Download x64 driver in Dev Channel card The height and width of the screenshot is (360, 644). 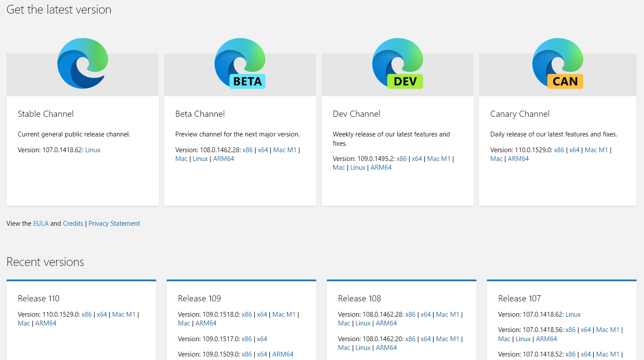[x=417, y=159]
